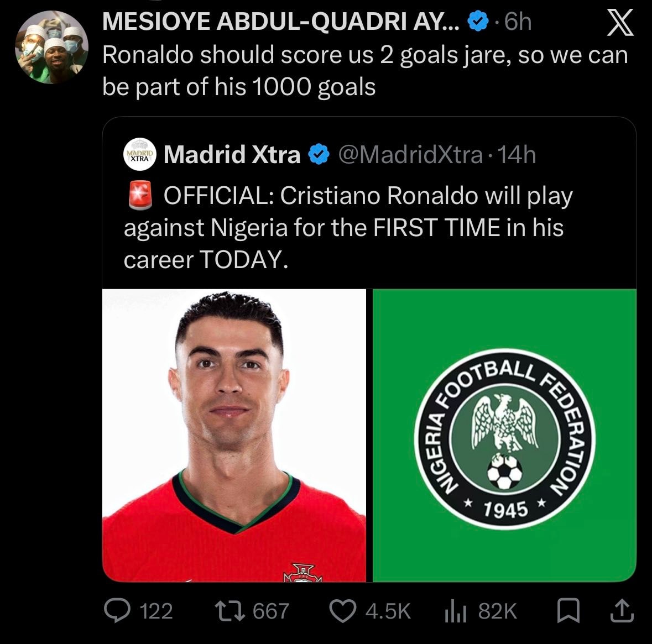Click the X logo icon

click(620, 23)
